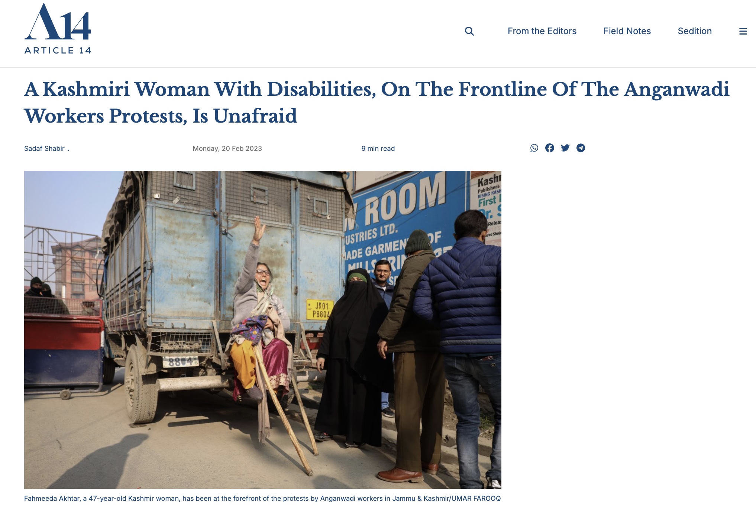This screenshot has width=756, height=532.
Task: Click the article headline text
Action: point(377,103)
